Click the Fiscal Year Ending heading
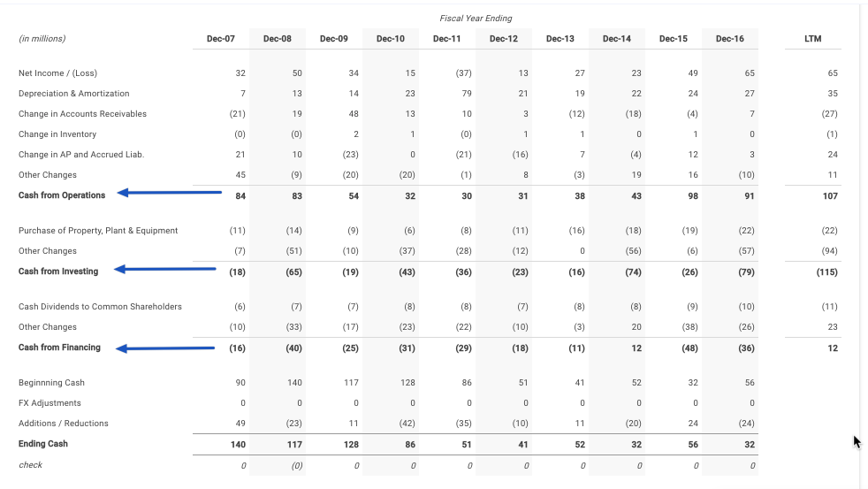The width and height of the screenshot is (868, 489). pos(476,19)
